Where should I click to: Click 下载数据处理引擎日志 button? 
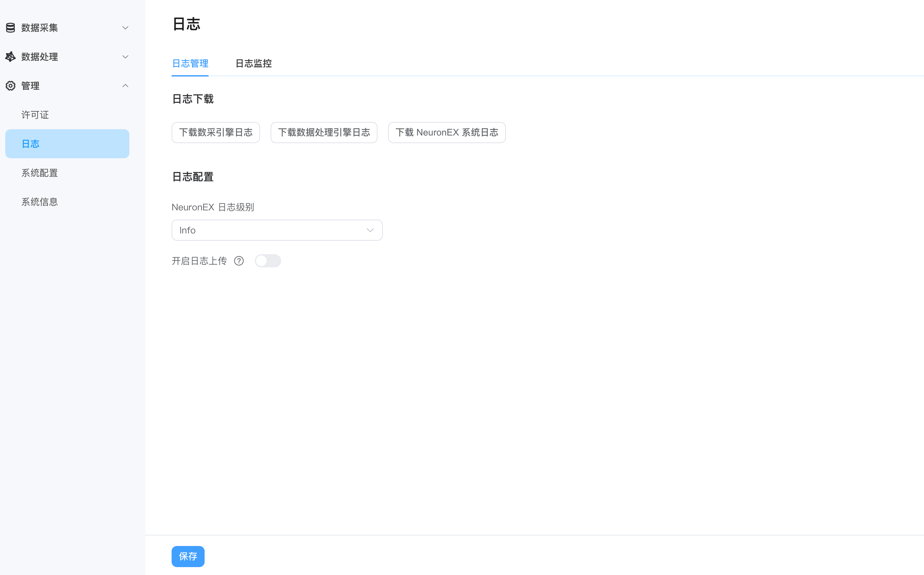(324, 132)
